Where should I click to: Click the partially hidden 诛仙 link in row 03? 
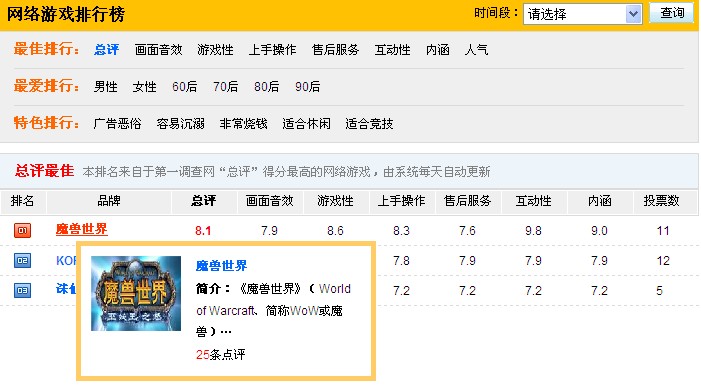point(66,289)
